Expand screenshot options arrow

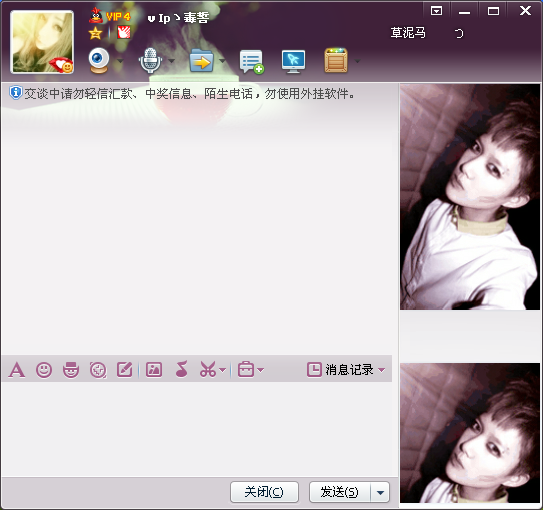coord(223,370)
